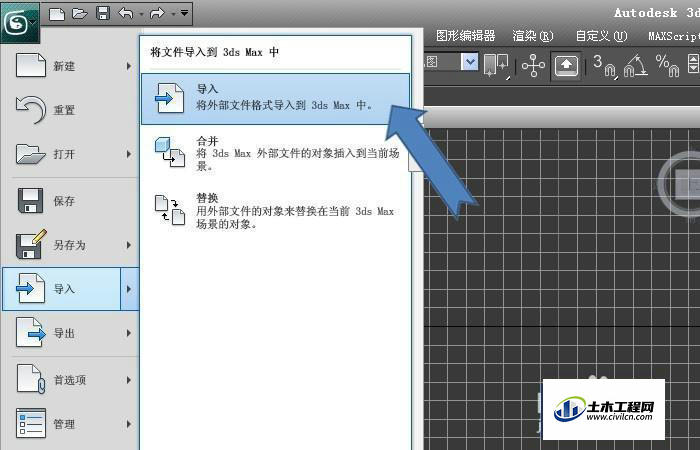Click the 首选项 page-with-clip icon

[x=31, y=379]
